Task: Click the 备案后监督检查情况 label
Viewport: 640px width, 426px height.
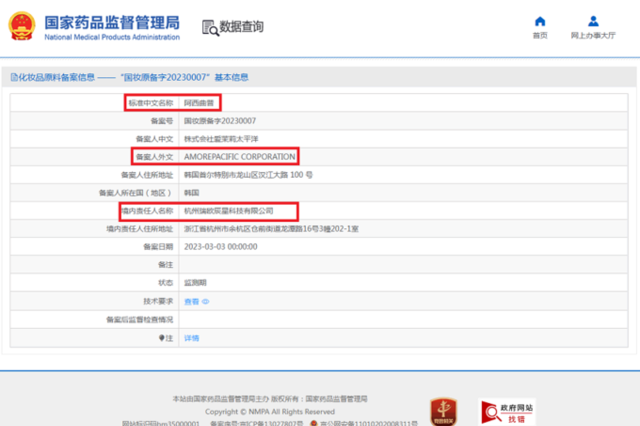Action: pyautogui.click(x=140, y=319)
